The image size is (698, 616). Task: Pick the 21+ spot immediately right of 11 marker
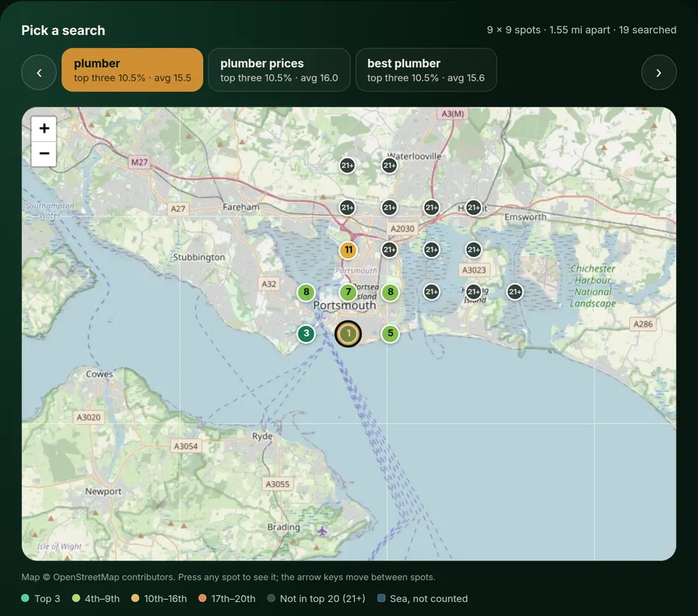coord(389,250)
